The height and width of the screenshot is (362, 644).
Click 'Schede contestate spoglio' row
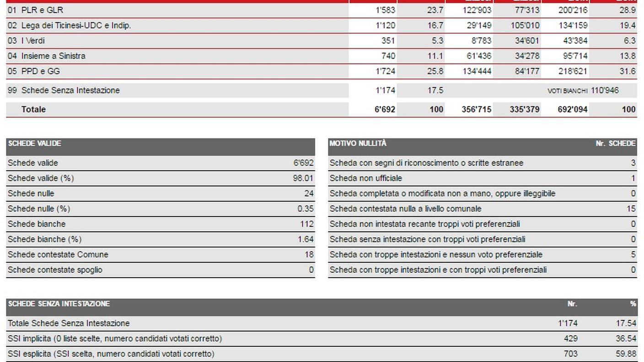click(x=161, y=270)
